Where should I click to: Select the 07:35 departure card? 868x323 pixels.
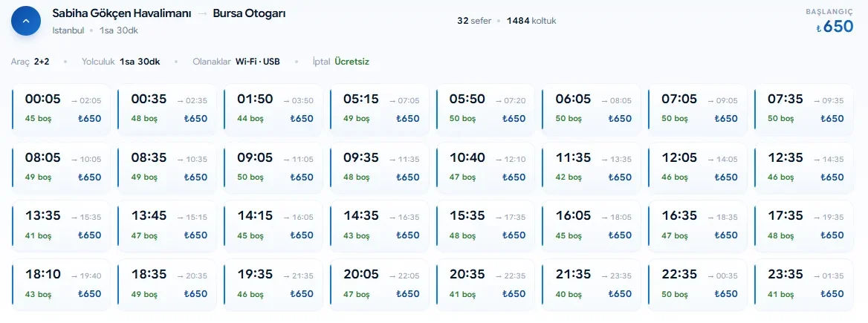coord(804,109)
